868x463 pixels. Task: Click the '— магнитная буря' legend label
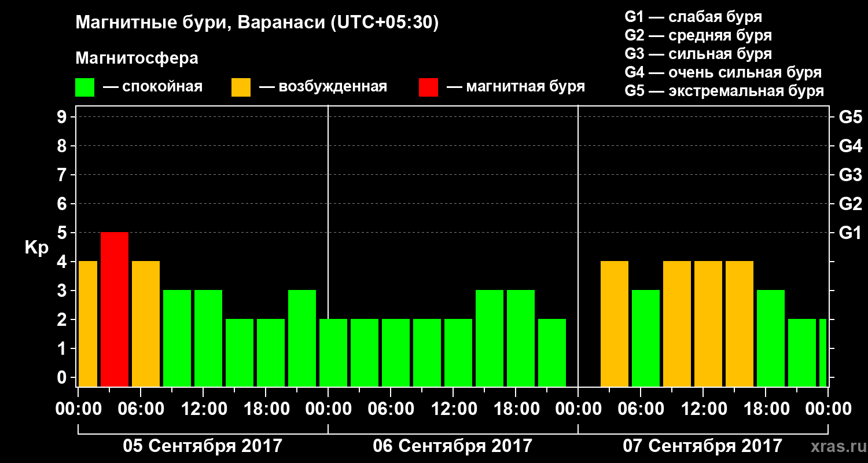516,87
